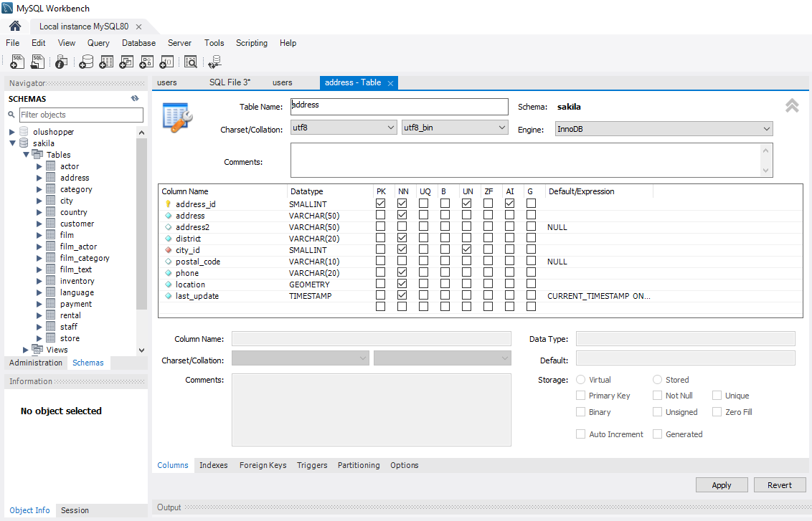Click the Filter objects search field
812x521 pixels.
[81, 115]
